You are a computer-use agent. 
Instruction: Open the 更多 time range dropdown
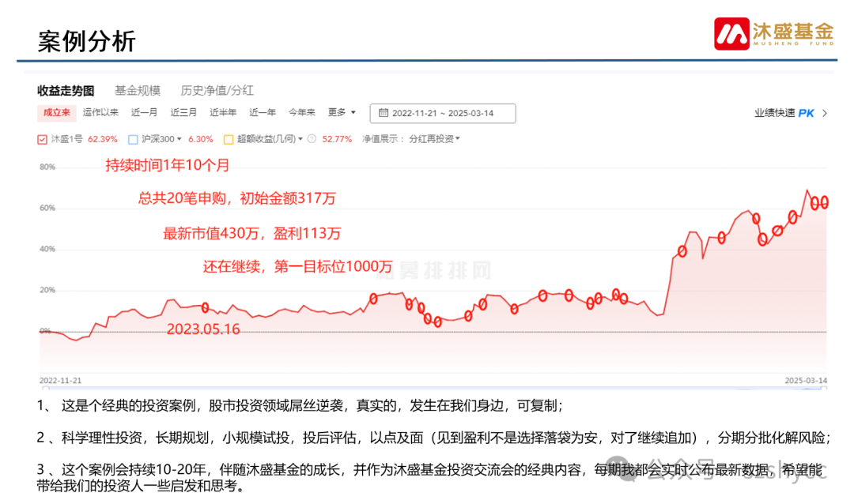point(340,113)
